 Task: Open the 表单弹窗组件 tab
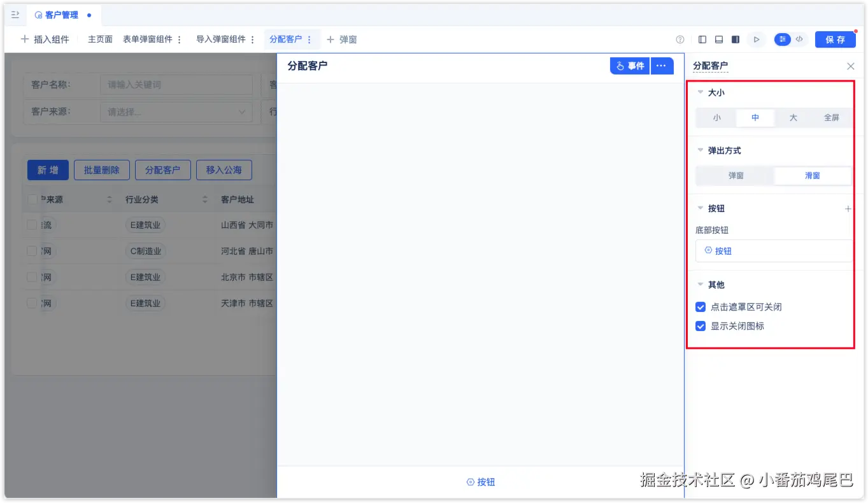[x=148, y=39]
